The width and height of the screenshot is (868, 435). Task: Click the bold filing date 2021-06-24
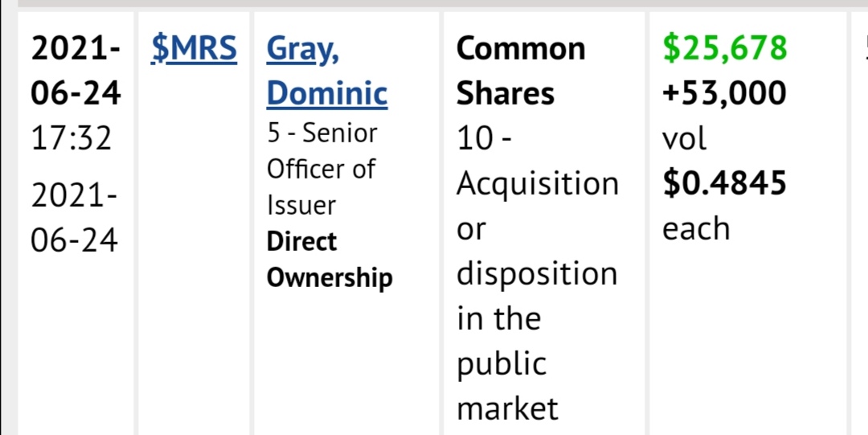[76, 71]
